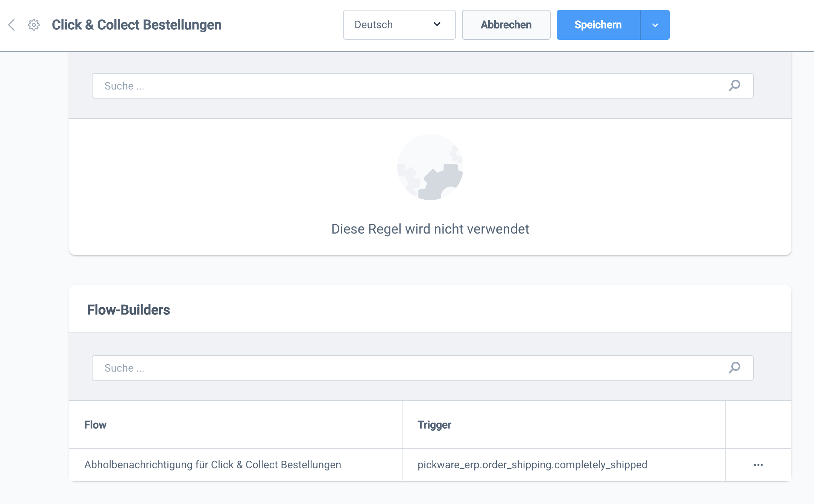Click the magnifier icon in Flow-Builders search
814x504 pixels.
(734, 368)
